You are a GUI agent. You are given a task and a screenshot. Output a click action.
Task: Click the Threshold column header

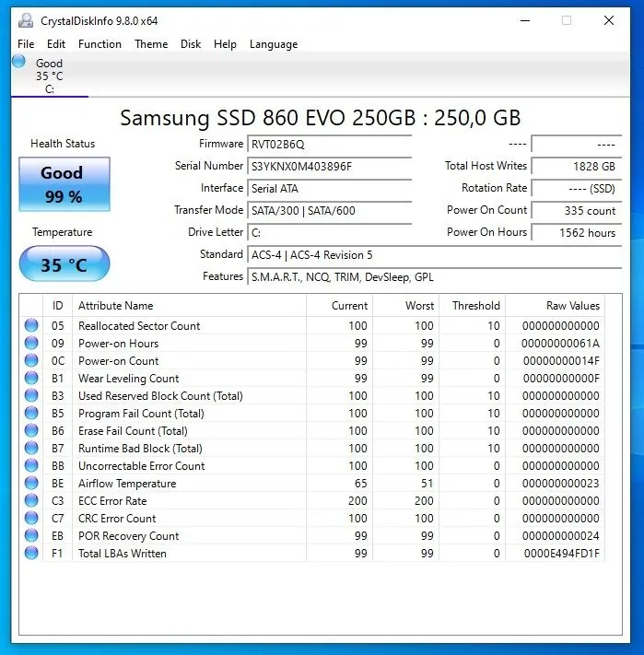point(473,306)
